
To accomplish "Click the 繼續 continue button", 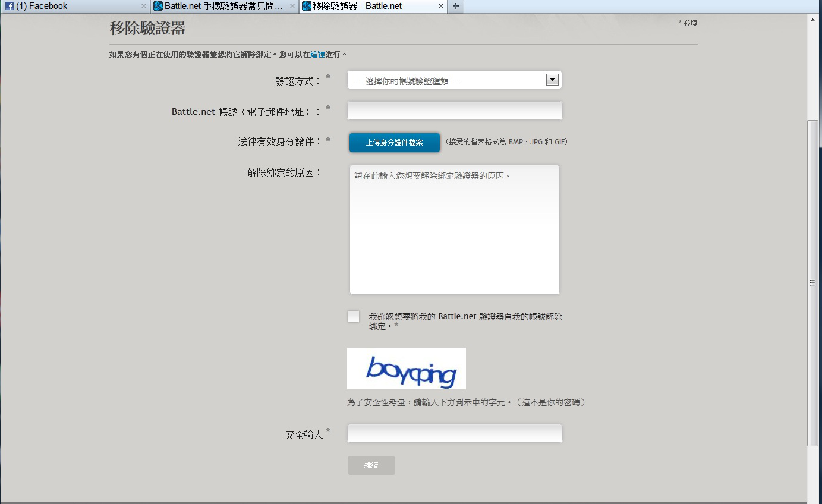I will [371, 465].
